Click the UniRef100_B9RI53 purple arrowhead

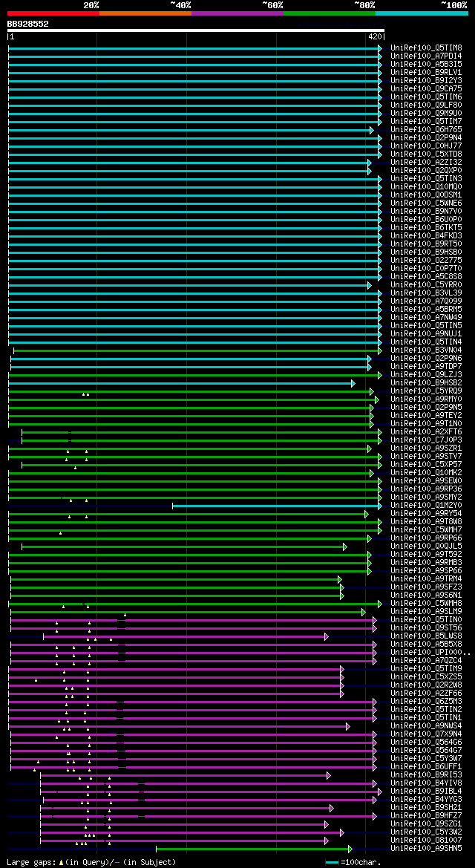329,775
